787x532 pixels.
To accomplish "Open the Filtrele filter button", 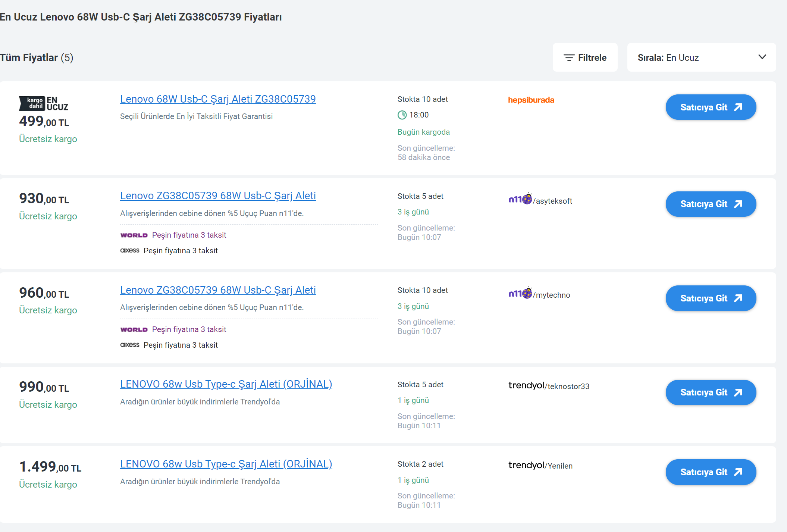I will [x=585, y=57].
